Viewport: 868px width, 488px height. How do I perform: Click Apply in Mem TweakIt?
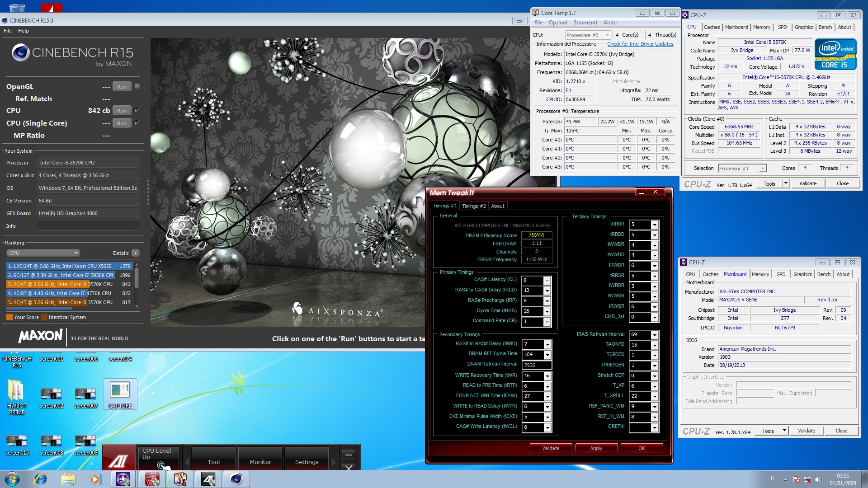[596, 448]
